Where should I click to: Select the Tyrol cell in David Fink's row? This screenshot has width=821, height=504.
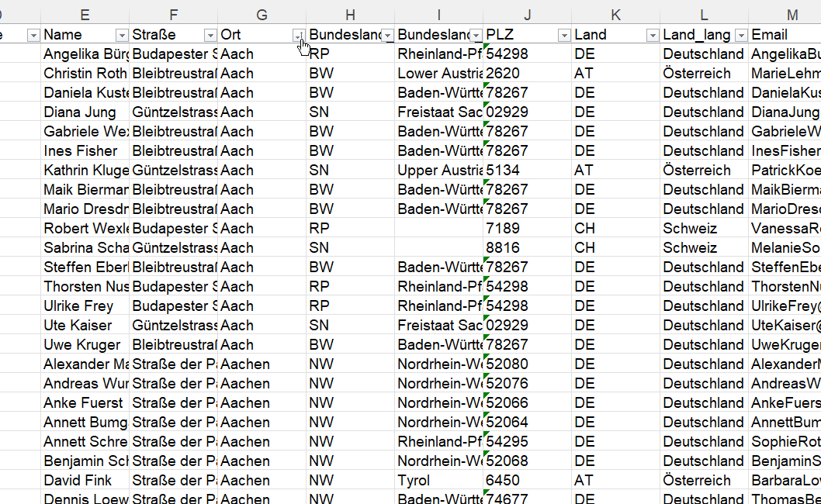438,481
